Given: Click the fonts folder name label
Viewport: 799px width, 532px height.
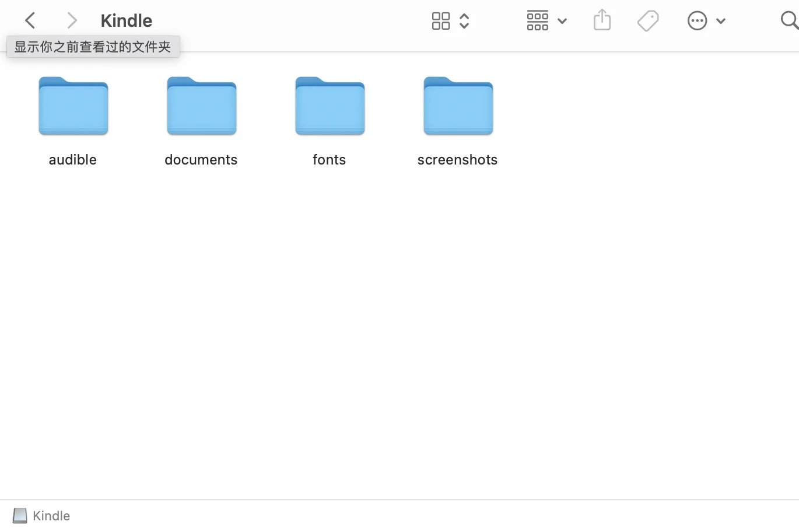Looking at the screenshot, I should coord(330,159).
